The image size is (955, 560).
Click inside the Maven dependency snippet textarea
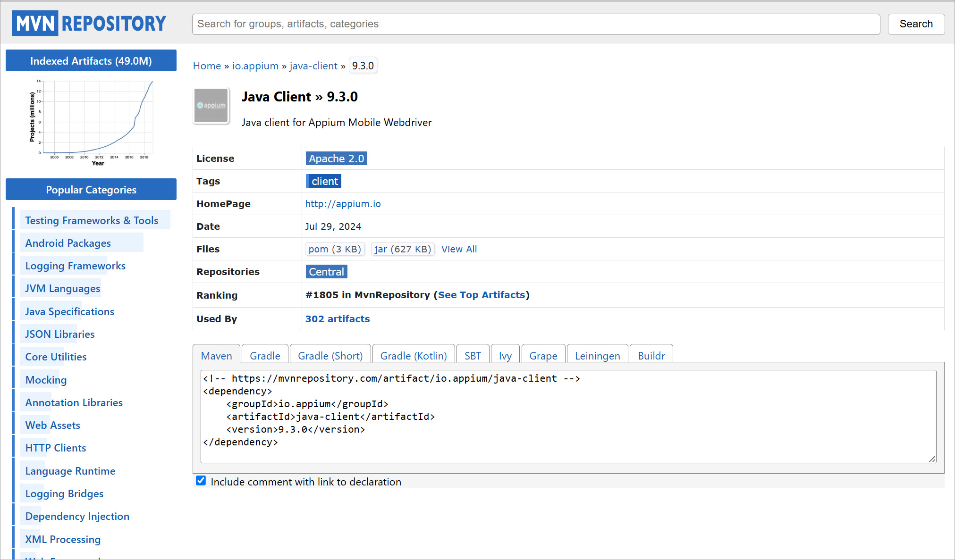(x=568, y=417)
